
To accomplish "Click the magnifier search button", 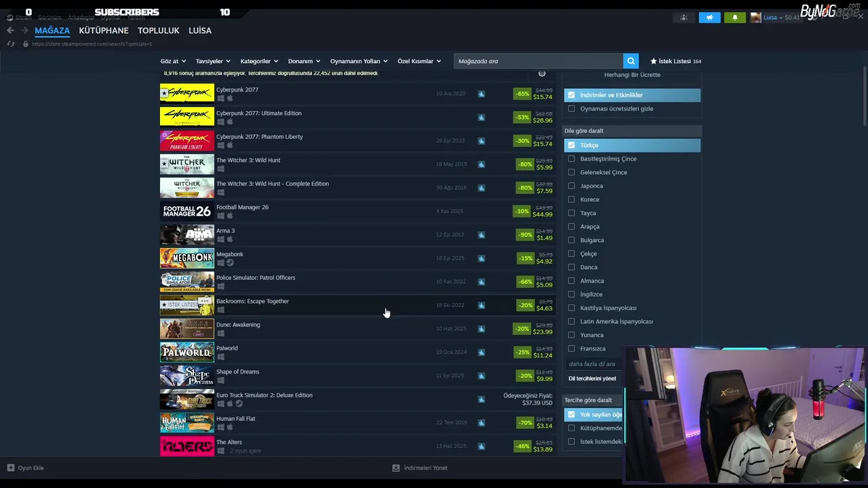I will [x=631, y=61].
